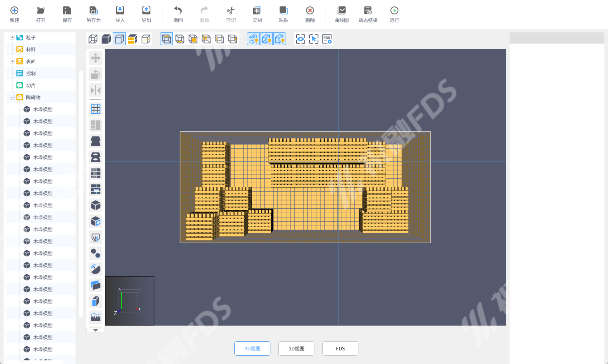This screenshot has width=608, height=364.
Task: Select solid dark cube display mode
Action: (106, 39)
